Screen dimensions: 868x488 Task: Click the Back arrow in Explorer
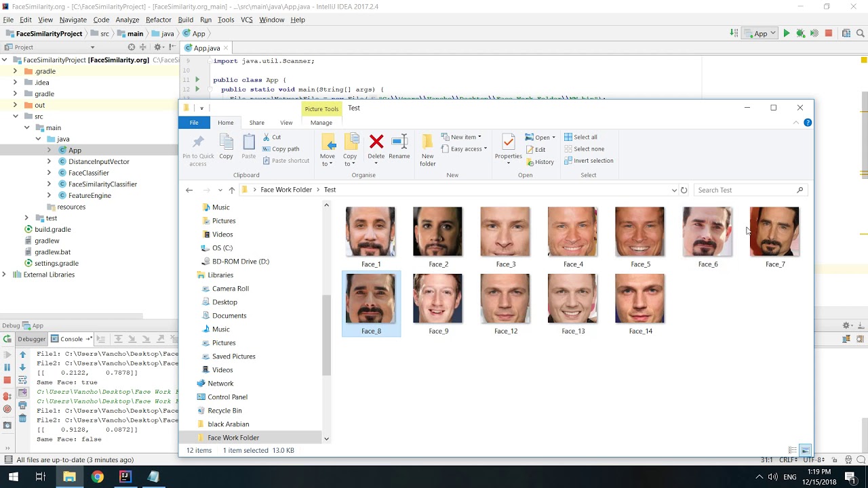point(189,190)
